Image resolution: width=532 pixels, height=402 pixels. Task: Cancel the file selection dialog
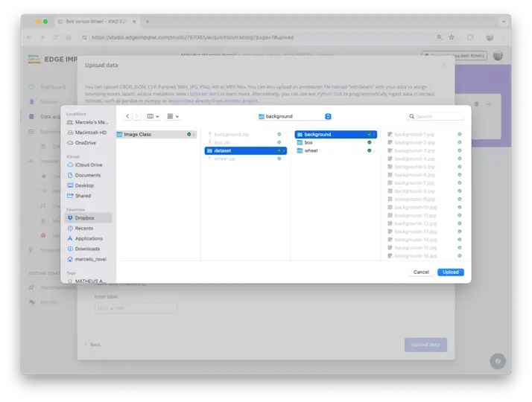pos(421,272)
